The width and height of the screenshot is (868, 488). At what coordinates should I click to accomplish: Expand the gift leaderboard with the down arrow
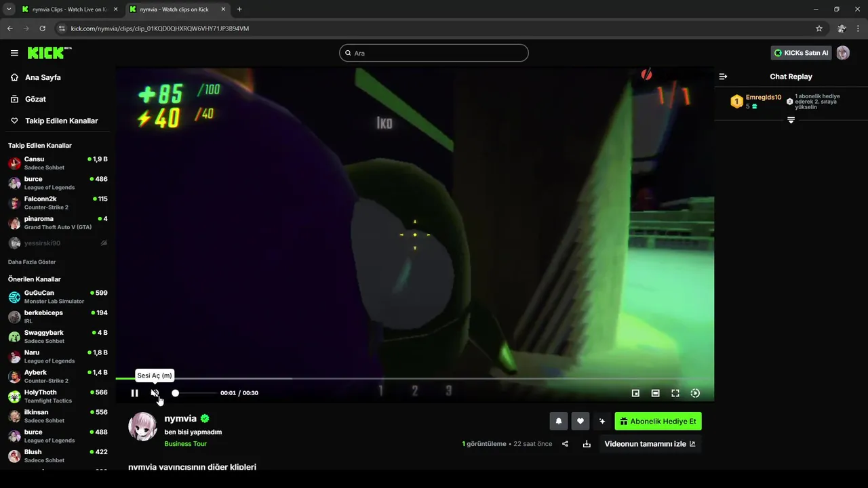(x=791, y=120)
